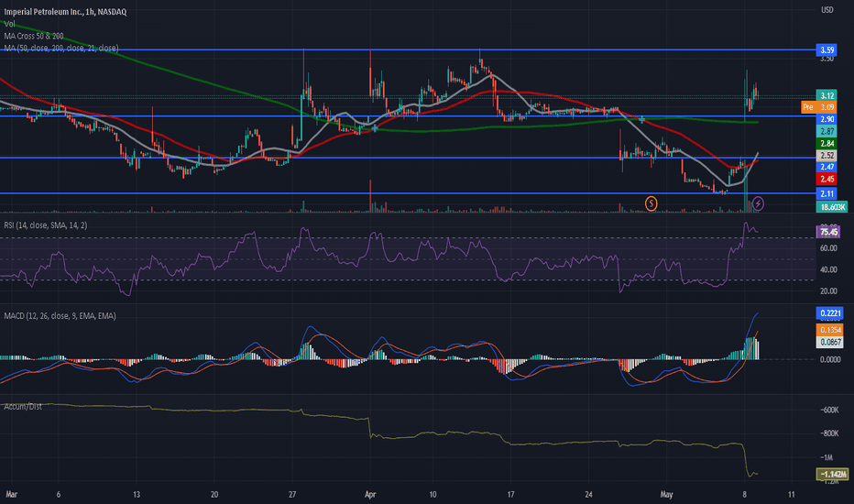Viewport: 854px width, 504px height.
Task: Click the 2.11 blue horizontal support line
Action: 408,193
